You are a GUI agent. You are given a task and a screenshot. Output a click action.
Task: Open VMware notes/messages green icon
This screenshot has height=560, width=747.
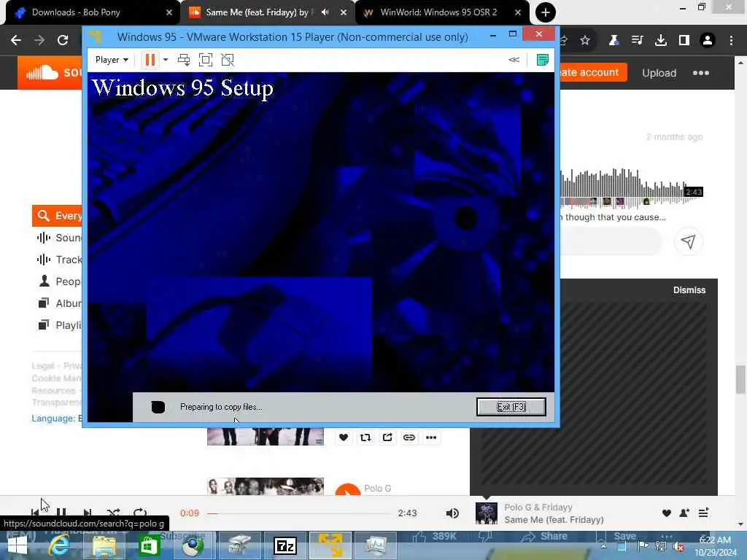click(x=542, y=60)
